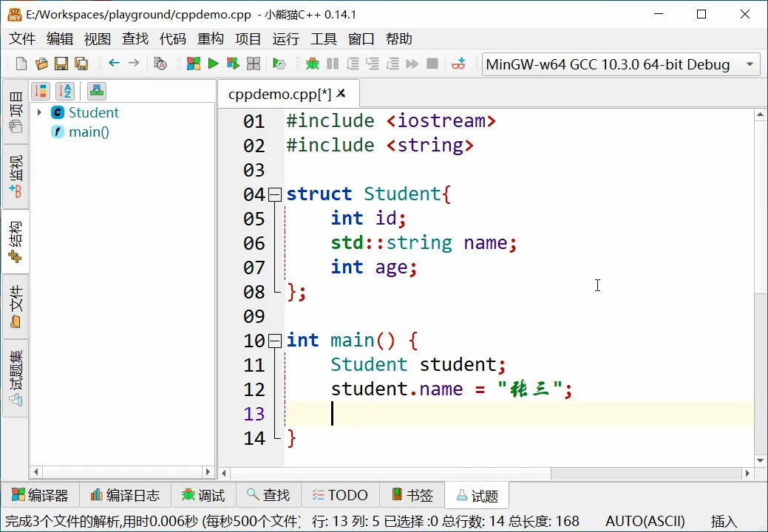This screenshot has height=532, width=768.
Task: Run the program with the green arrow
Action: [213, 64]
